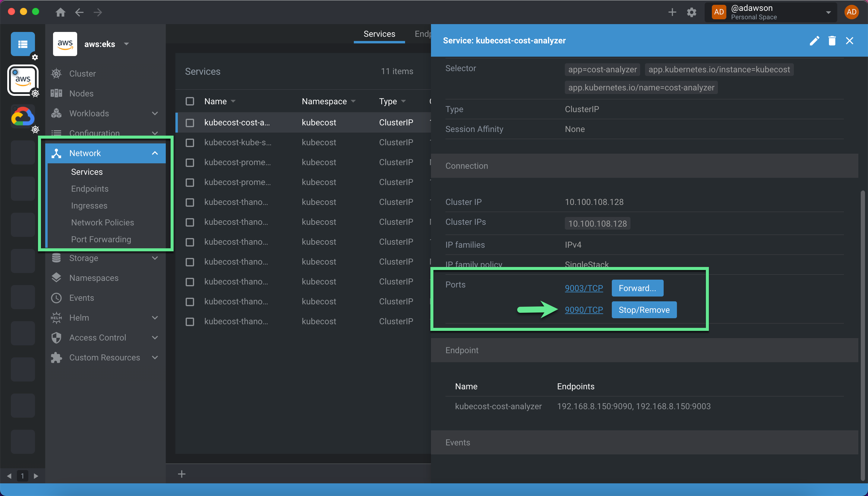This screenshot has height=496, width=868.
Task: Select the Storage icon in sidebar
Action: (57, 258)
